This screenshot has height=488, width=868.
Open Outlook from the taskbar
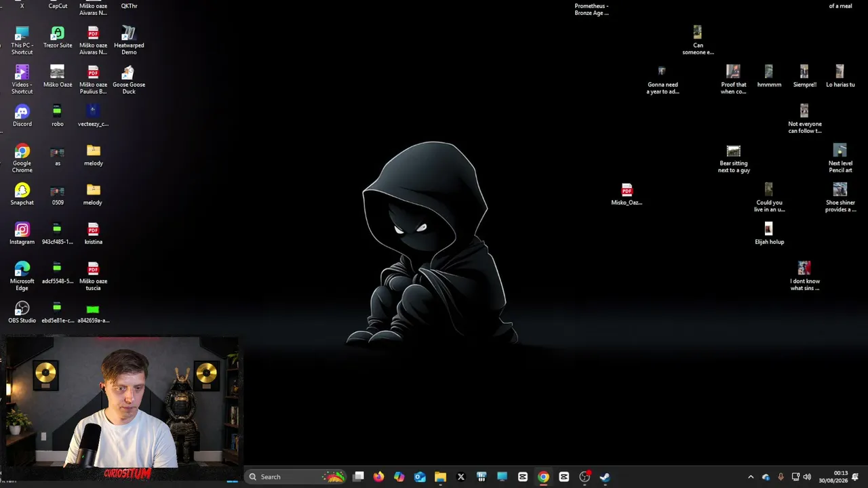tap(420, 477)
